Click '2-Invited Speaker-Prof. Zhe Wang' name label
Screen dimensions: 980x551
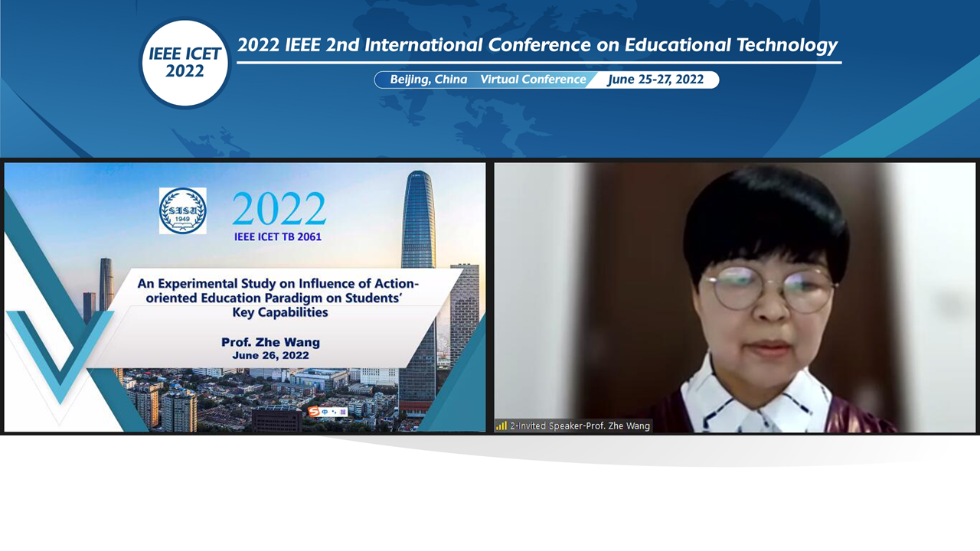[580, 425]
